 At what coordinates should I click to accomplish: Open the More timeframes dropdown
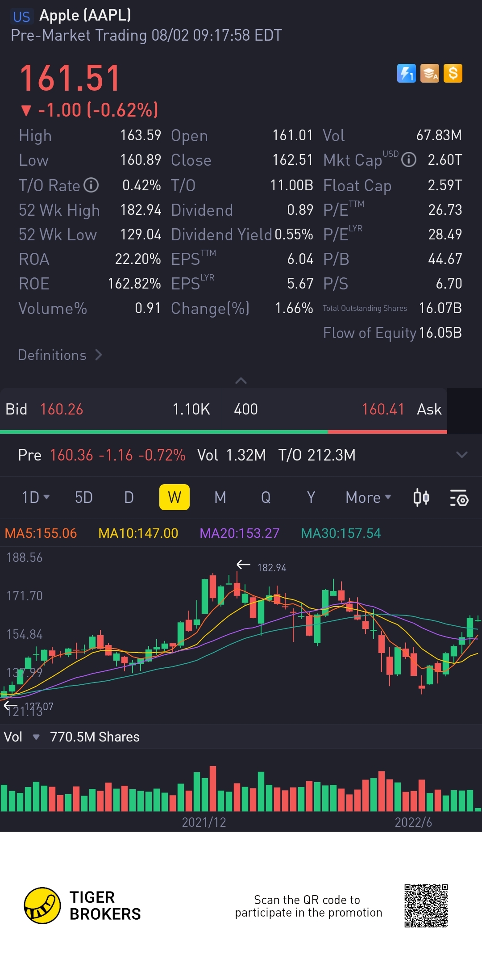pos(368,497)
